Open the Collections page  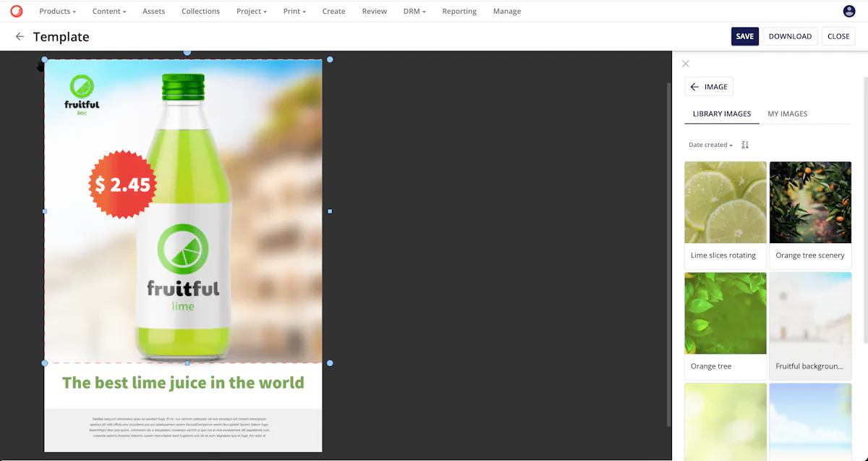tap(200, 12)
